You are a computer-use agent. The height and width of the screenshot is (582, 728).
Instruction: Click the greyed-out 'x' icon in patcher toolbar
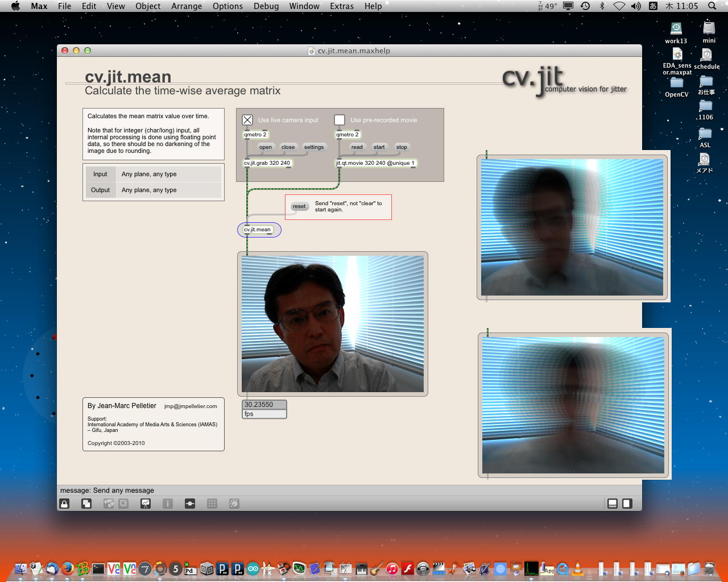(x=123, y=504)
